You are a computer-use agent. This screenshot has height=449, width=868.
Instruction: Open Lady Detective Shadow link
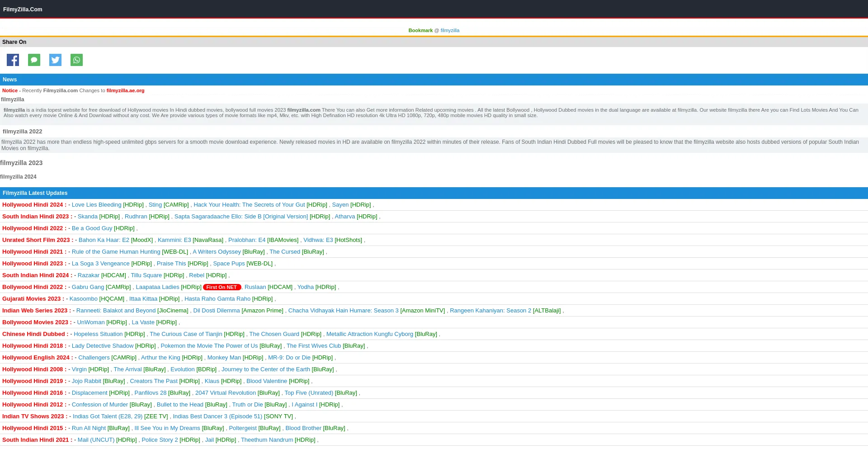coord(103,346)
